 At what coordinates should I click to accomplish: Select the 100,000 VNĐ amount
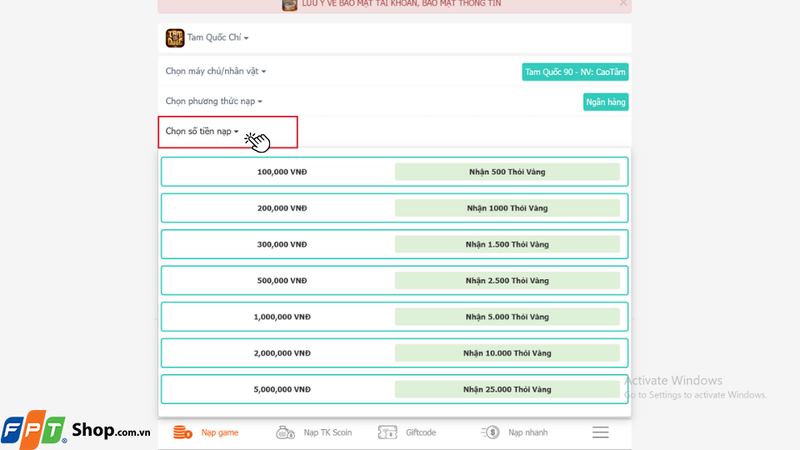[x=282, y=172]
